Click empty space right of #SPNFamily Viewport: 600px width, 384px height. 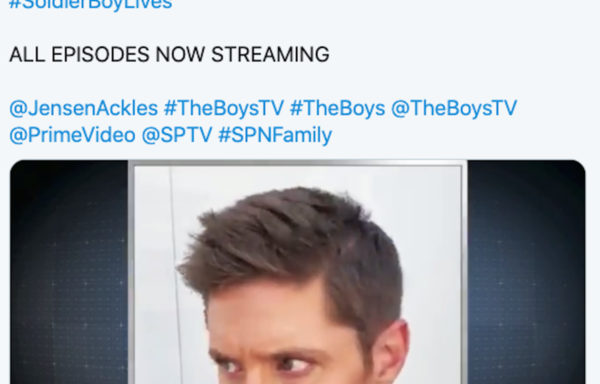pyautogui.click(x=459, y=135)
